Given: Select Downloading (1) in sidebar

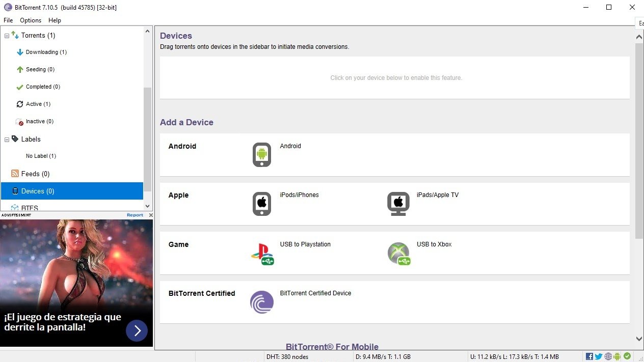Looking at the screenshot, I should click(x=46, y=52).
